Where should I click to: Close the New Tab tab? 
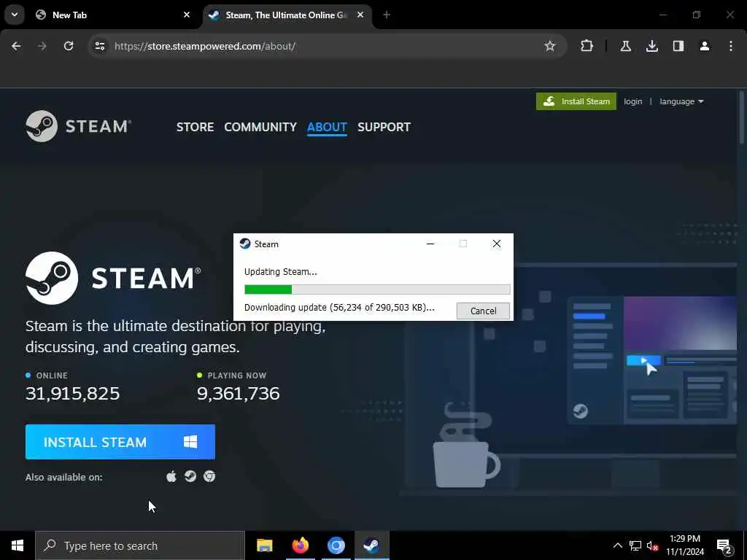(187, 15)
